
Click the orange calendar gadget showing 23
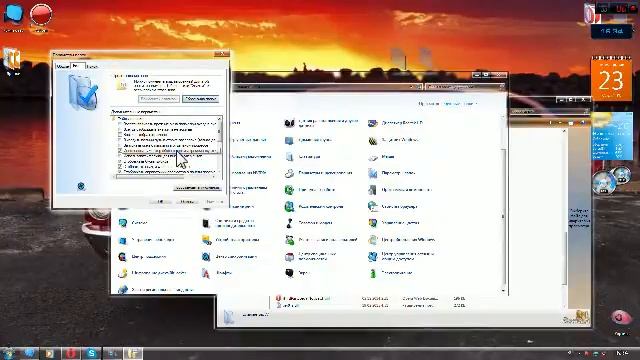pyautogui.click(x=611, y=79)
